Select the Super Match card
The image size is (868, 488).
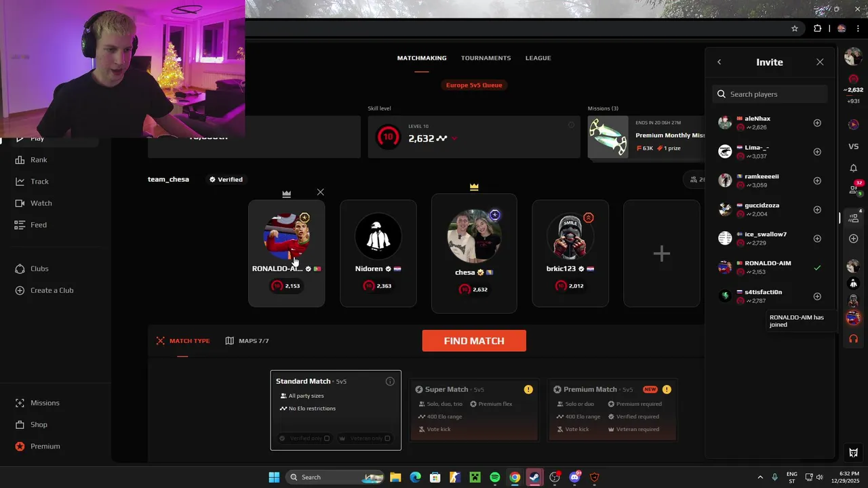pyautogui.click(x=475, y=410)
